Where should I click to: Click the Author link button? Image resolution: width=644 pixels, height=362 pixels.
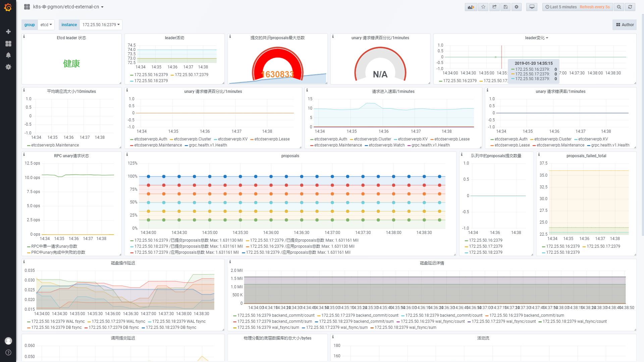(x=625, y=25)
